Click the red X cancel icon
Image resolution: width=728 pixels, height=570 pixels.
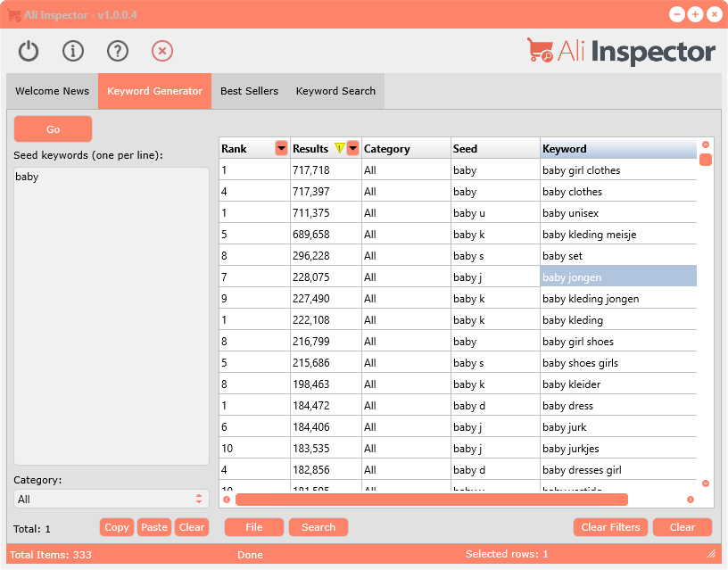(162, 51)
